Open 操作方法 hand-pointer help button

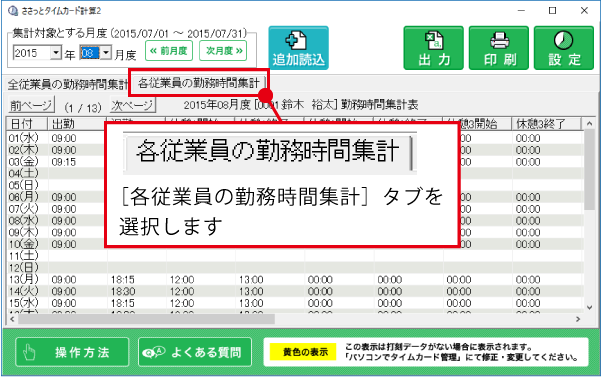point(72,352)
